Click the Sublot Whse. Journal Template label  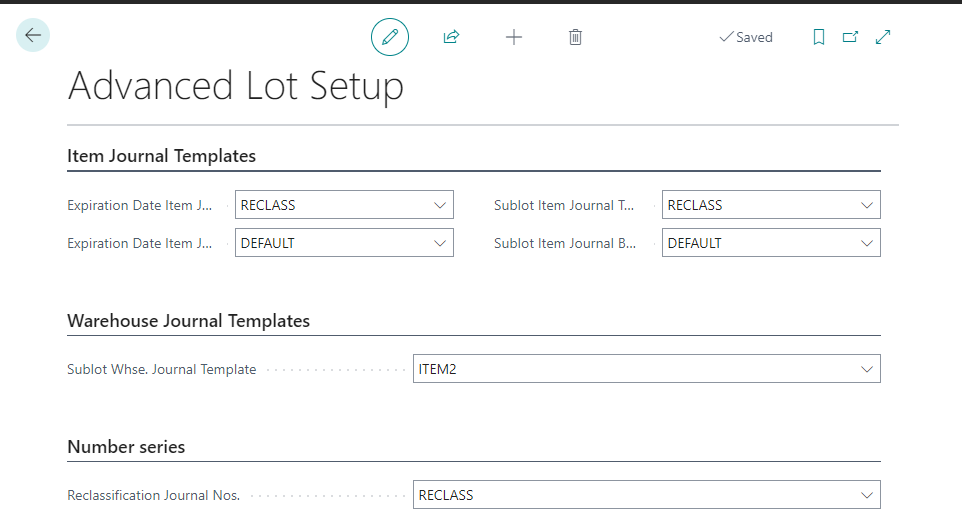point(161,369)
